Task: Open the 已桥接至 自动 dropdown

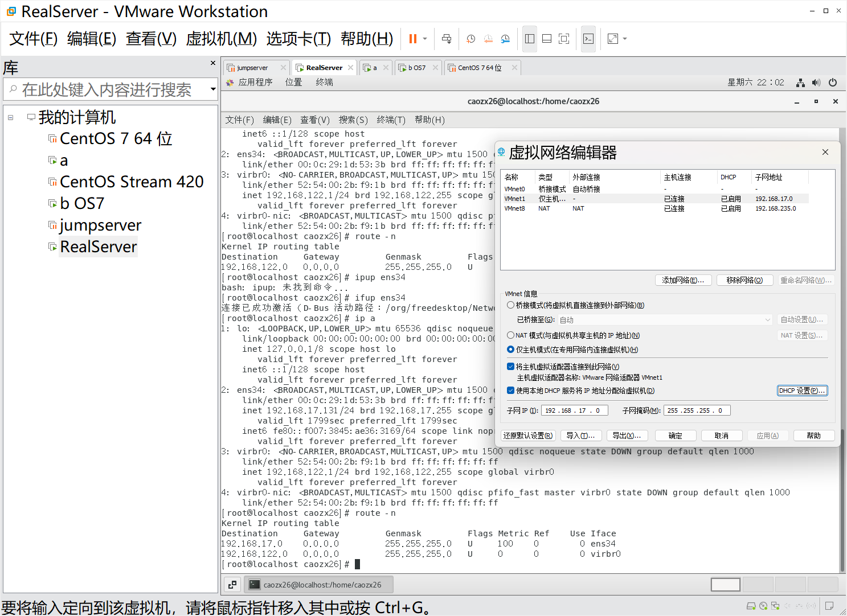Action: tap(665, 320)
